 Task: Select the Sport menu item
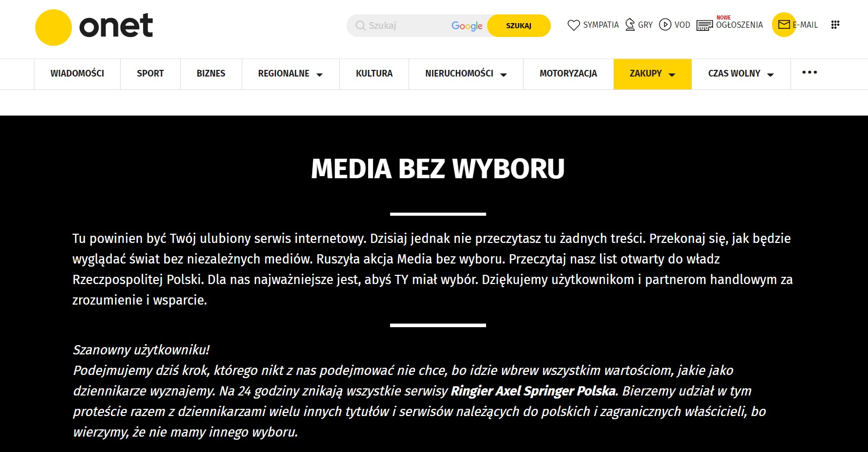(x=150, y=73)
